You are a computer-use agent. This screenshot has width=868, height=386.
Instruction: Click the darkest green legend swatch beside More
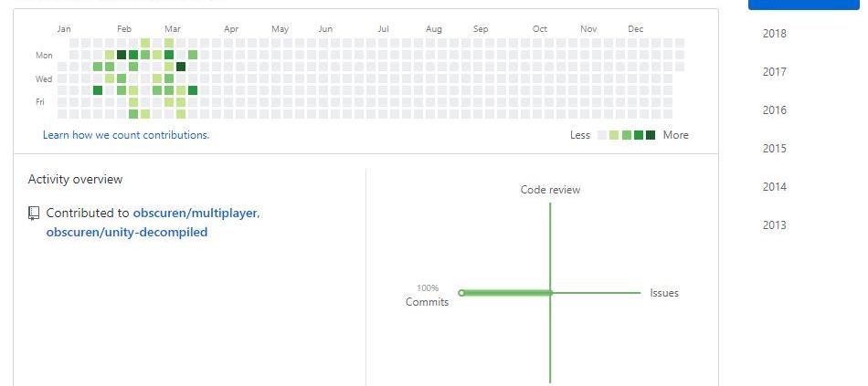point(651,135)
